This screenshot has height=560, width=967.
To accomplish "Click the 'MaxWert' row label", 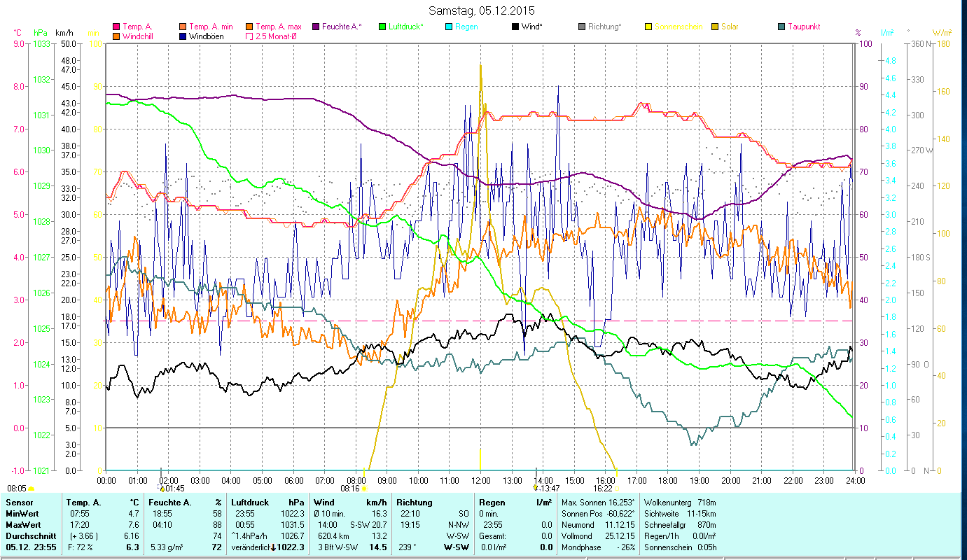I will (23, 525).
